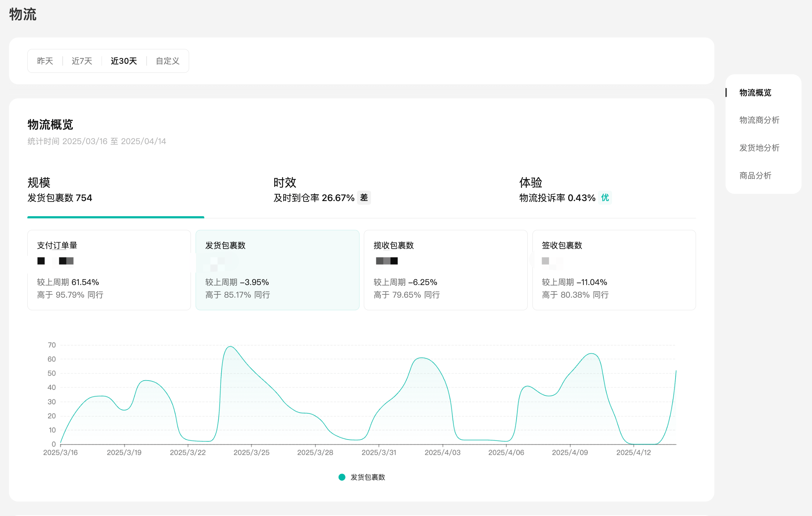The height and width of the screenshot is (516, 812).
Task: Select 支付订单量 metric card
Action: click(109, 270)
